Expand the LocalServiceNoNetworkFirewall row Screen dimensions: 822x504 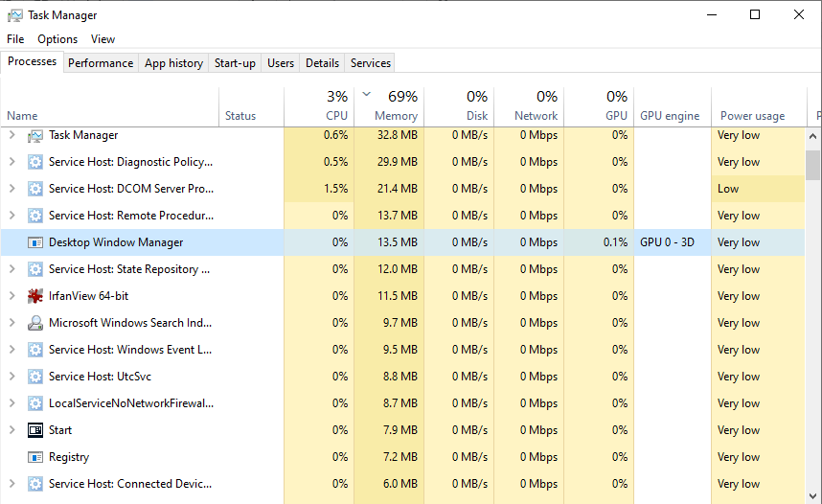[12, 402]
